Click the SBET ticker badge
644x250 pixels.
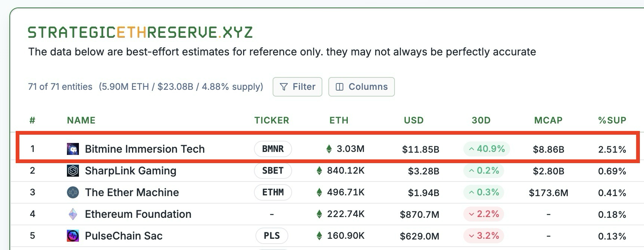273,171
